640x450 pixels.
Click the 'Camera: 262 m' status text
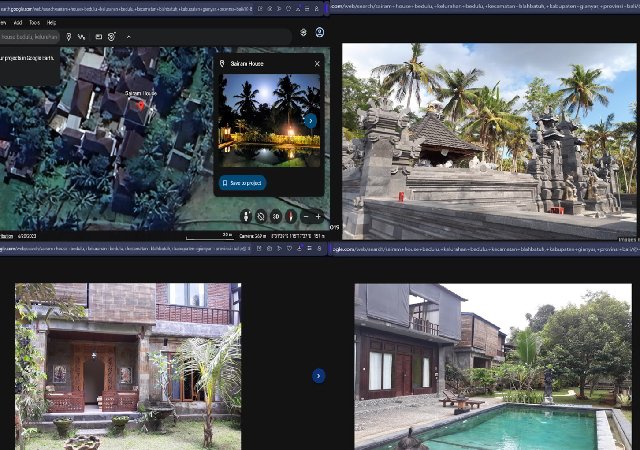click(252, 236)
